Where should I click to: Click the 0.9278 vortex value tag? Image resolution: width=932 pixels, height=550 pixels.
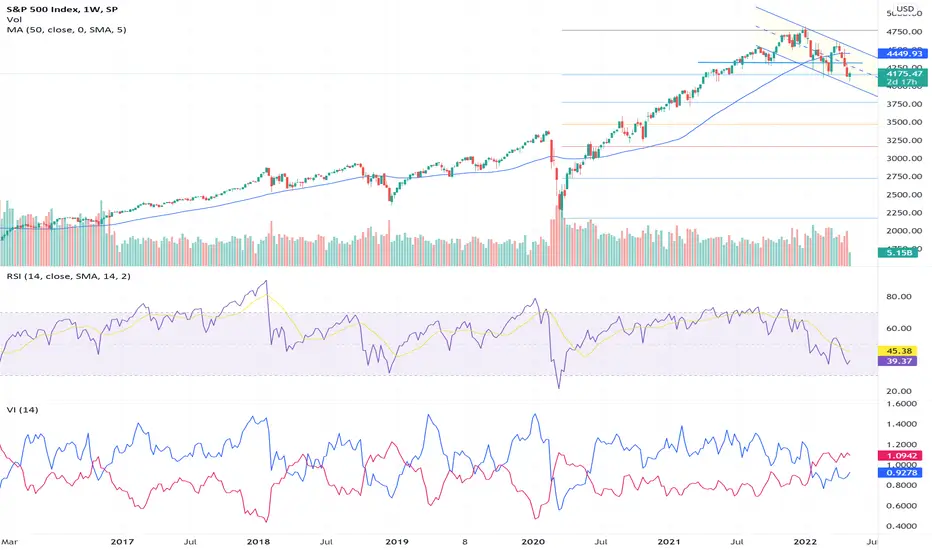[x=900, y=473]
